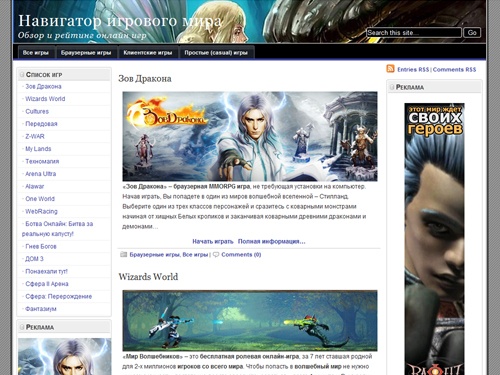Select Техномагия in the games list

(x=42, y=161)
